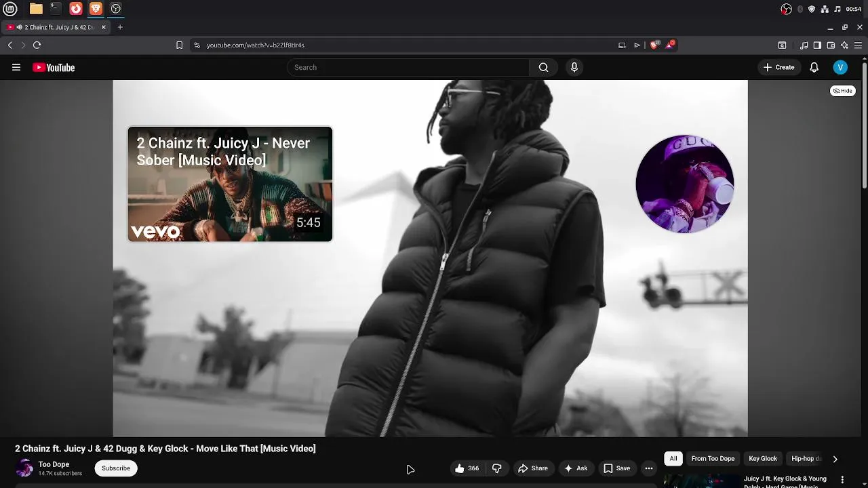868x488 pixels.
Task: Open the Brave playlist music note toolbar icon
Action: click(804, 45)
